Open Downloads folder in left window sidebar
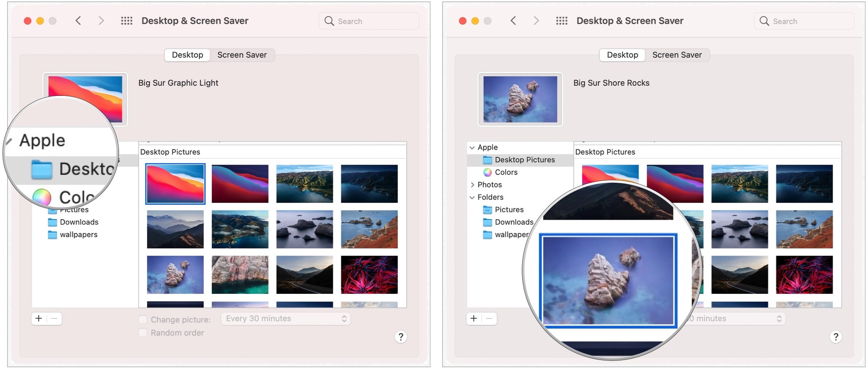868x369 pixels. click(x=79, y=222)
